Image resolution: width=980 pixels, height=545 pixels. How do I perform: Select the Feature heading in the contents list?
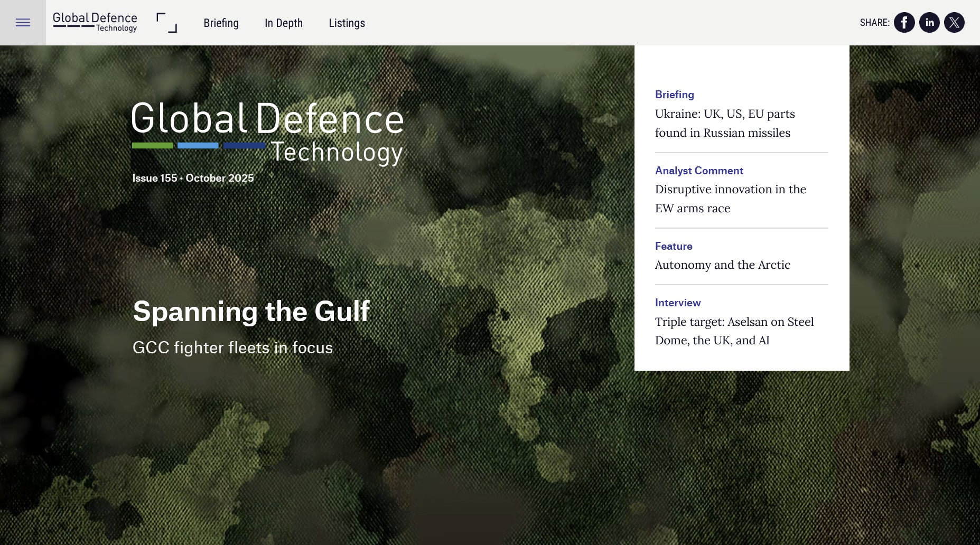(674, 246)
